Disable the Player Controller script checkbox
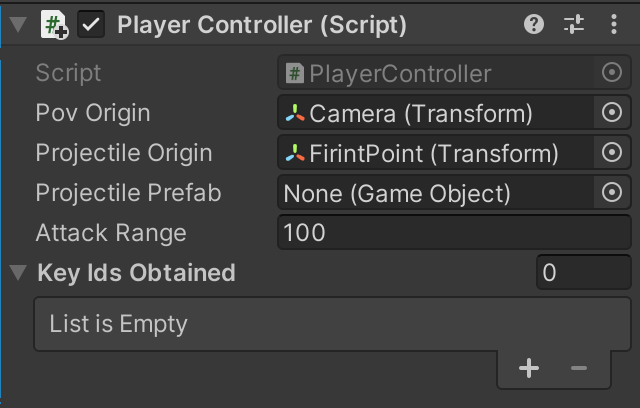 [91, 26]
